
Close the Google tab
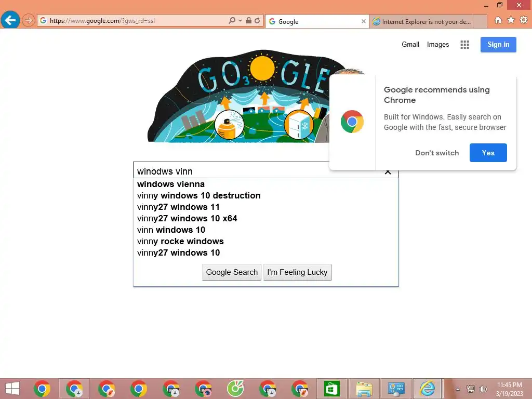click(x=363, y=21)
